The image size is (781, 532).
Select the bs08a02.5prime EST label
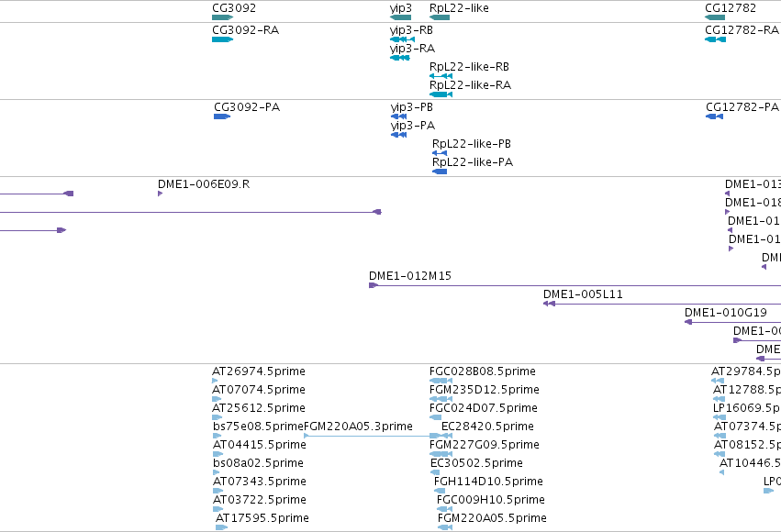pyautogui.click(x=258, y=463)
